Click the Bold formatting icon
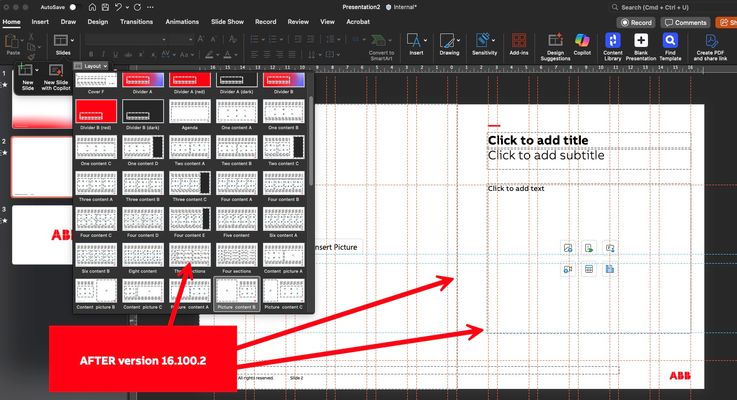Viewport: 737px width, 400px height. pos(91,55)
